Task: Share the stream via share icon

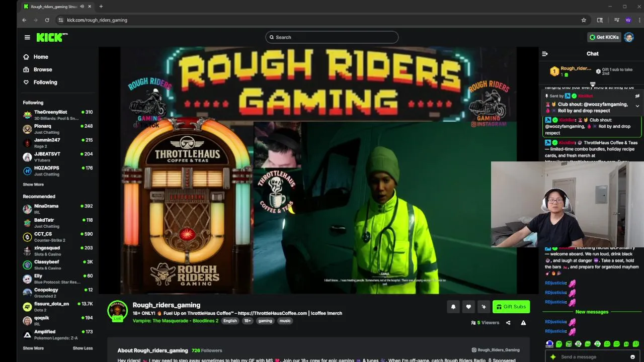Action: [x=508, y=323]
